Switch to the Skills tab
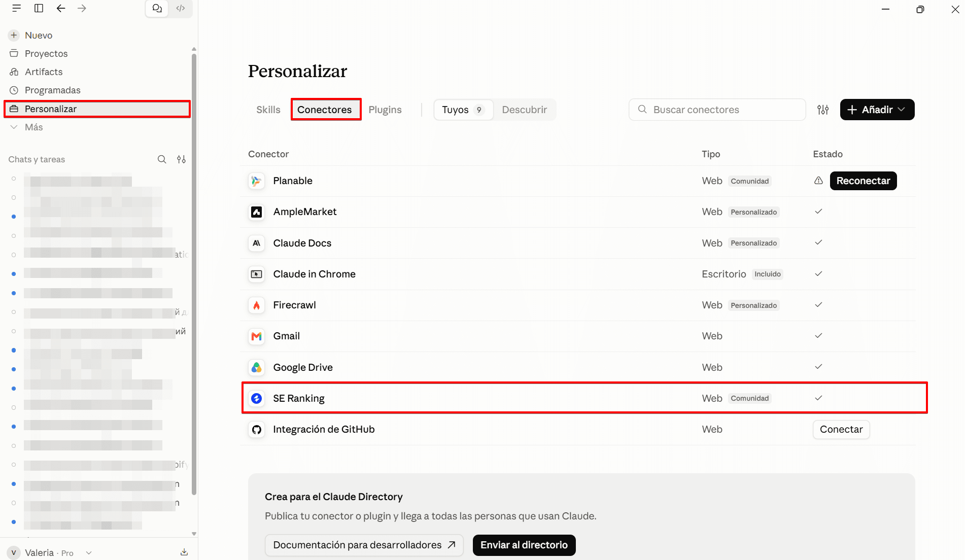965x560 pixels. [268, 110]
